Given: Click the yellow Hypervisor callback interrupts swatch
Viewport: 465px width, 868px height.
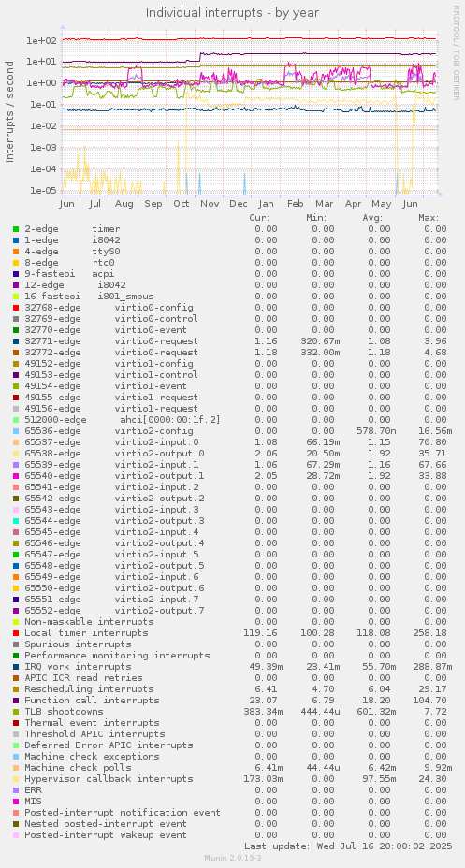Looking at the screenshot, I should pos(16,779).
